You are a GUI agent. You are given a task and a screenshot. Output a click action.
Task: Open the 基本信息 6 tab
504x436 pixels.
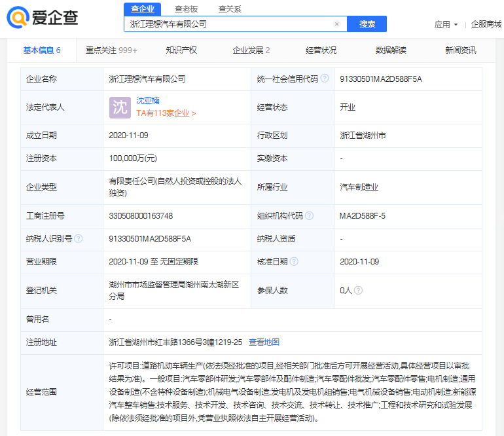[42, 50]
